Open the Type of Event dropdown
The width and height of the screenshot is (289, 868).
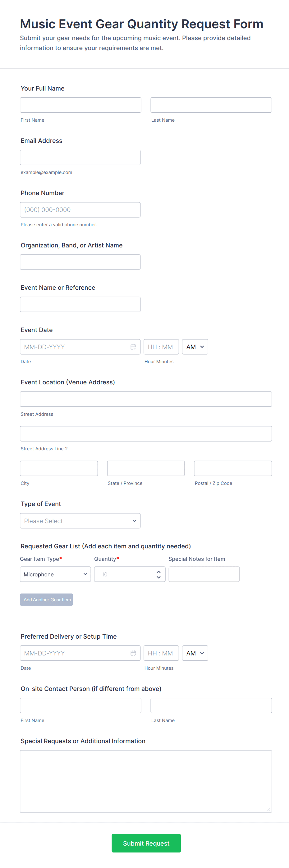pos(80,521)
